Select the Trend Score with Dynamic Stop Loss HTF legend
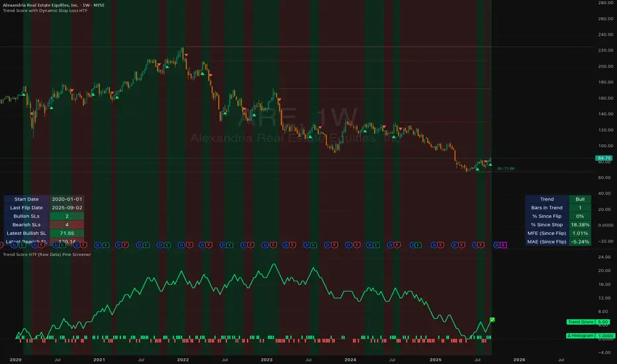Image resolution: width=617 pixels, height=364 pixels. click(x=45, y=11)
